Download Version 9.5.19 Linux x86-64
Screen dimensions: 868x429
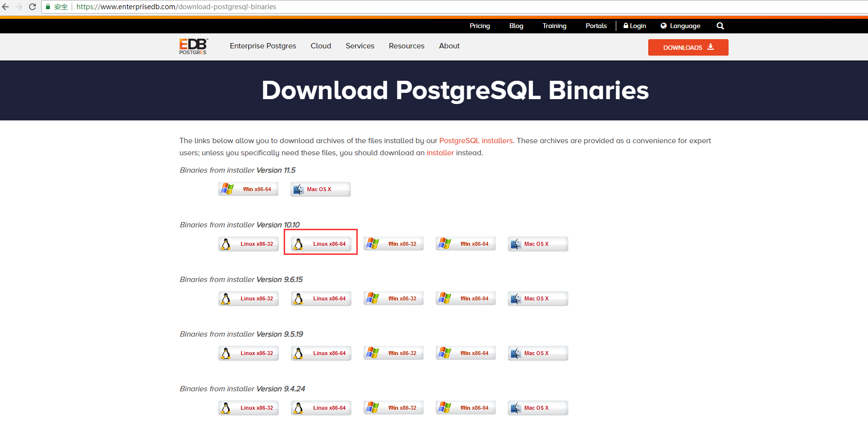click(x=321, y=353)
